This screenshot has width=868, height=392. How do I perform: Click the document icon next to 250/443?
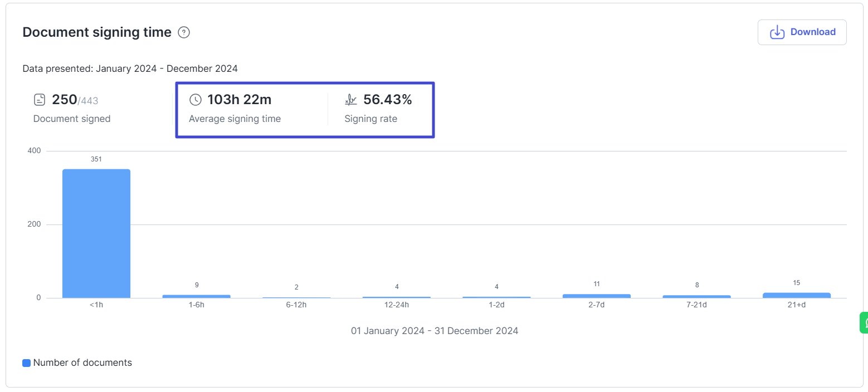coord(40,100)
